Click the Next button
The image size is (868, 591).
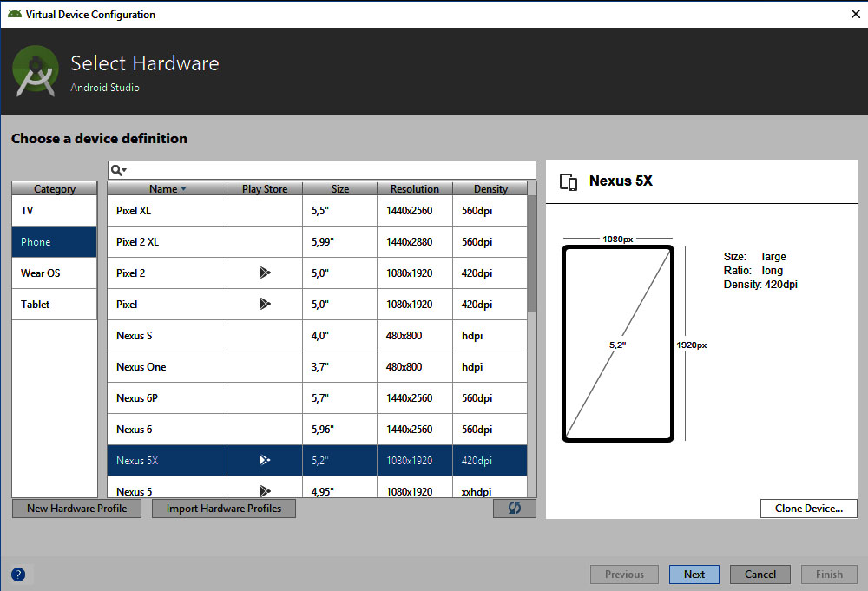tap(694, 574)
